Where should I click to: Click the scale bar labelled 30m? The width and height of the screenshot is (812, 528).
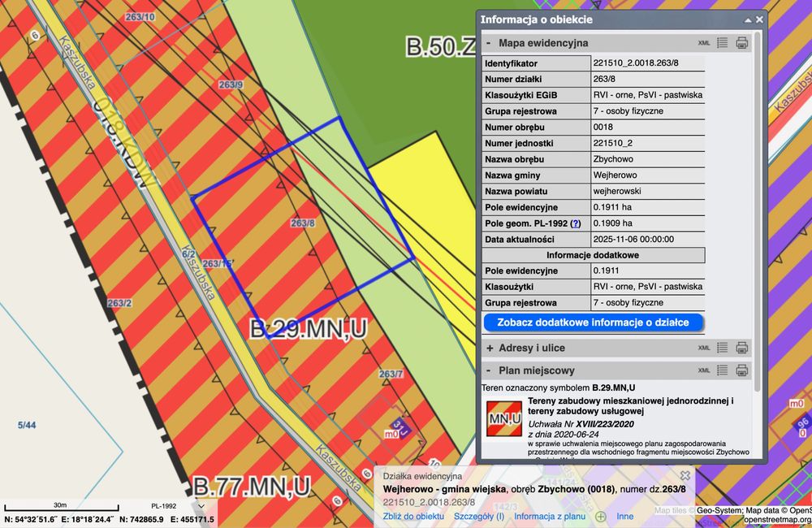[x=61, y=508]
